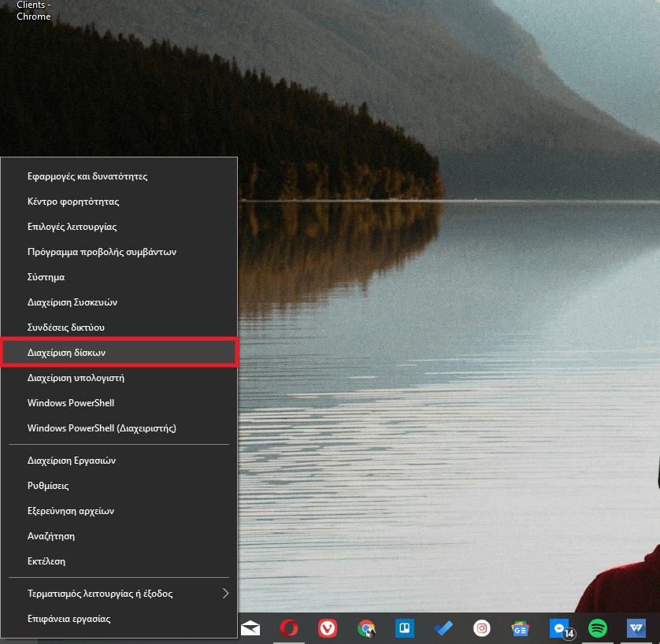Open Google News taskbar icon

pyautogui.click(x=520, y=628)
